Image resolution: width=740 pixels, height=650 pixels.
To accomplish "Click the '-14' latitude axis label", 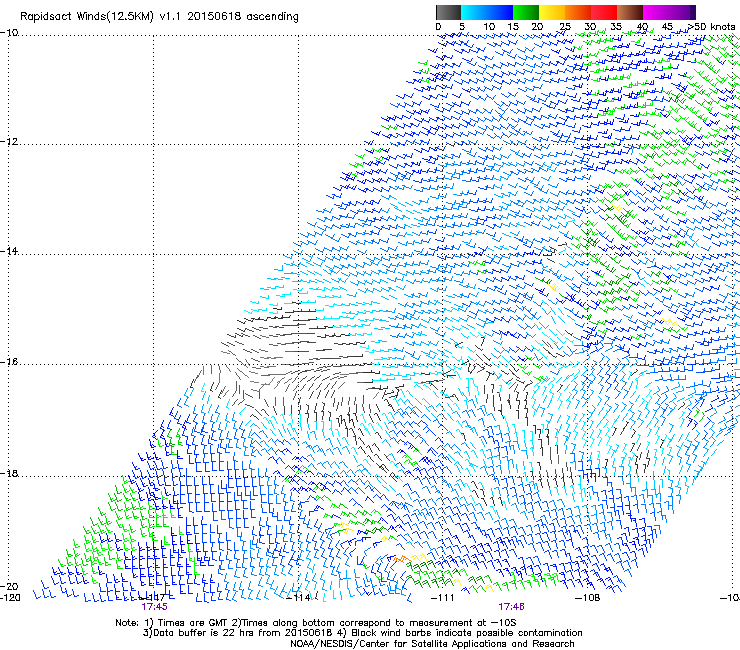I will [9, 252].
